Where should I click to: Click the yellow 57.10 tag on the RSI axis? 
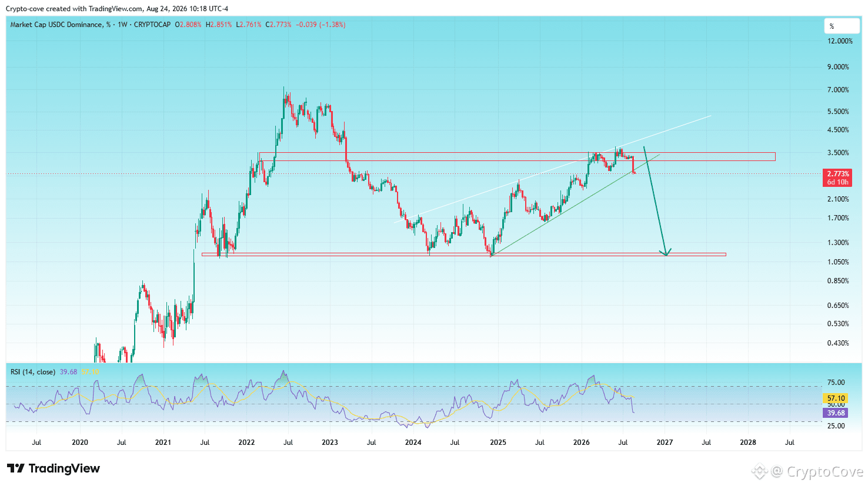coord(836,398)
